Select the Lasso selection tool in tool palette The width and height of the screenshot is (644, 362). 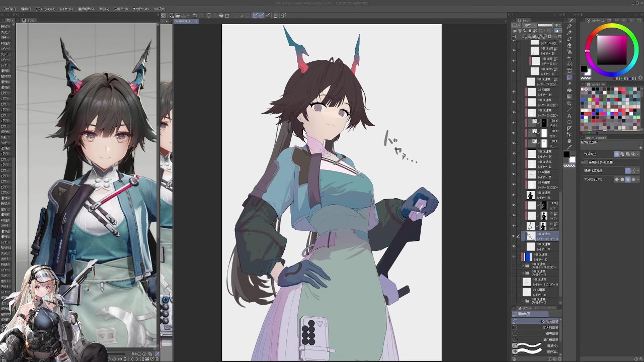click(569, 78)
